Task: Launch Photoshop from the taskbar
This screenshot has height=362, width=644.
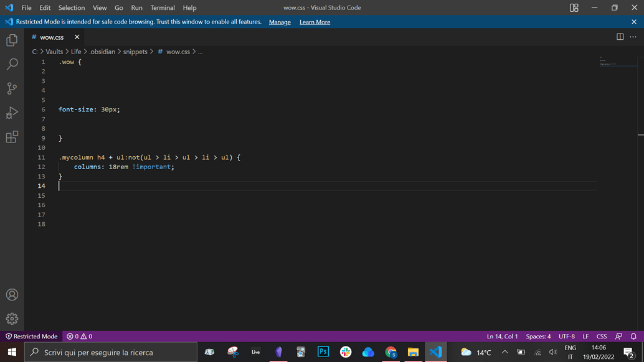Action: [323, 351]
